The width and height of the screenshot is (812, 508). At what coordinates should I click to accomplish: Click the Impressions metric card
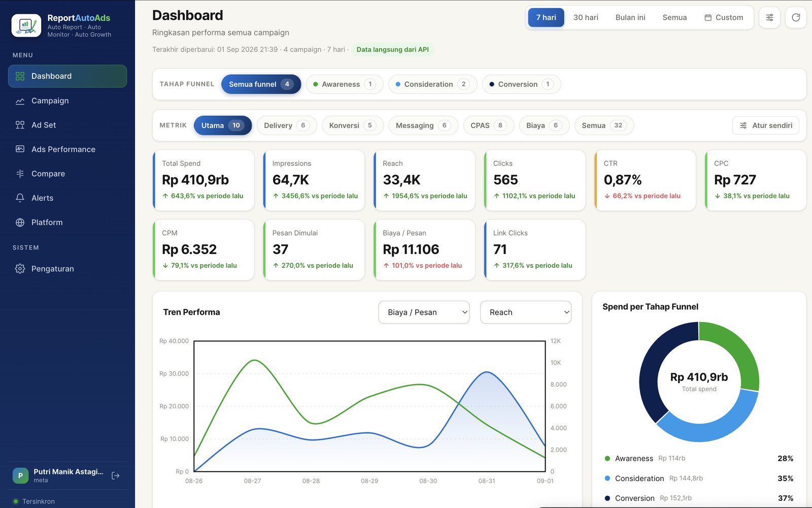[314, 180]
